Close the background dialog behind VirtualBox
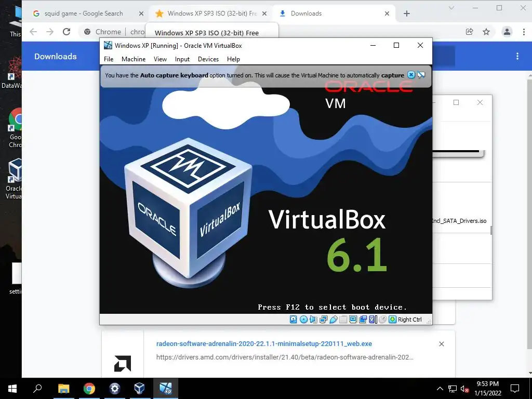The image size is (532, 399). [x=480, y=102]
